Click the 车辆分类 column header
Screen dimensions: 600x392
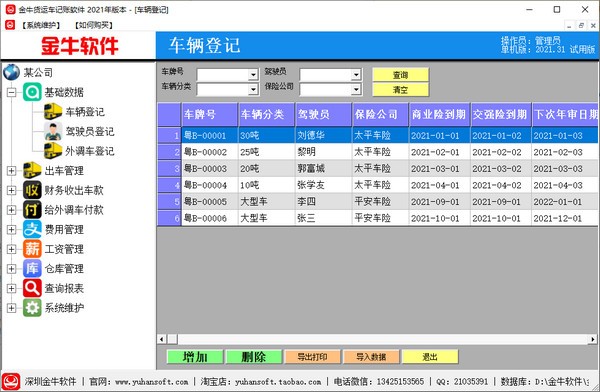(266, 114)
